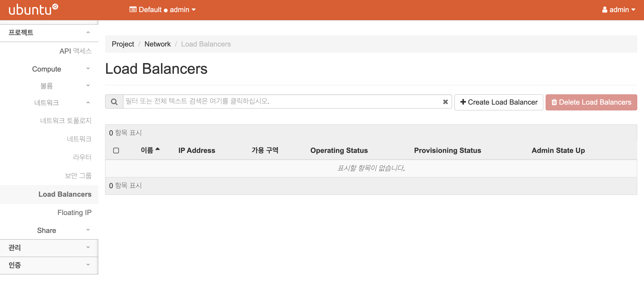Click the Ubuntu logo in header

33,10
